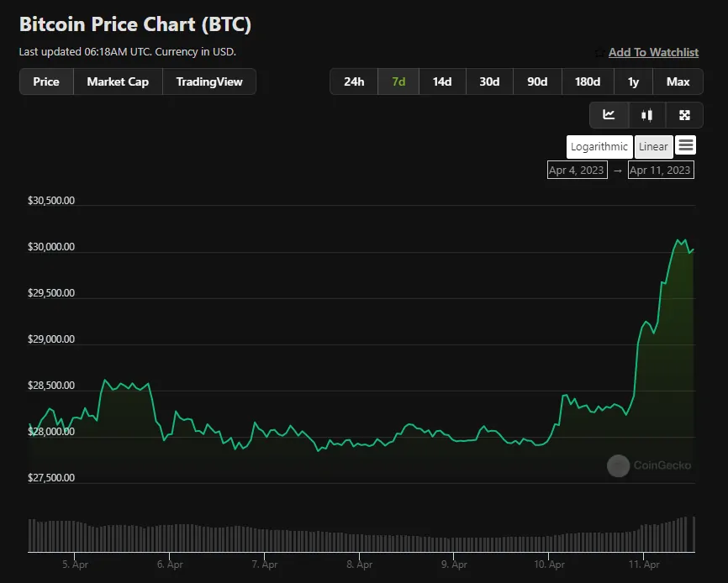Image resolution: width=728 pixels, height=583 pixels.
Task: Switch to candlestick chart view icon
Action: pyautogui.click(x=646, y=114)
